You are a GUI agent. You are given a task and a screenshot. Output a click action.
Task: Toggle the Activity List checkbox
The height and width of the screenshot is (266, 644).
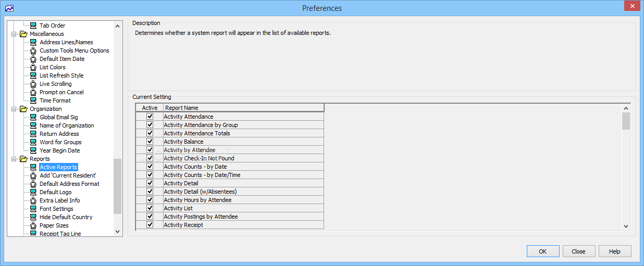click(x=150, y=208)
